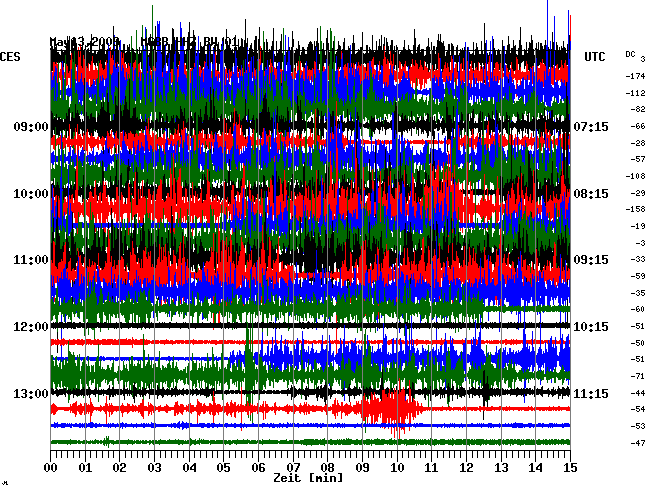The width and height of the screenshot is (650, 494).
Task: Click the DC value -50
Action: tap(638, 343)
